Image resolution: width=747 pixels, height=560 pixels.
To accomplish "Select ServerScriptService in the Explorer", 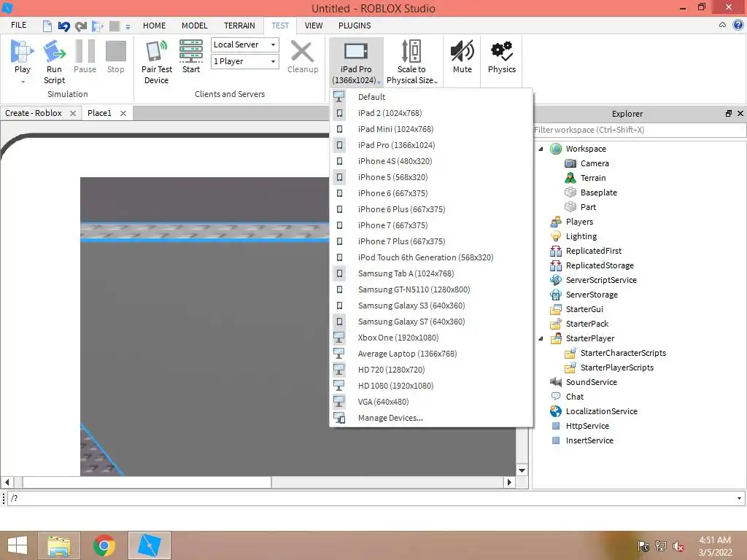I will coord(601,280).
